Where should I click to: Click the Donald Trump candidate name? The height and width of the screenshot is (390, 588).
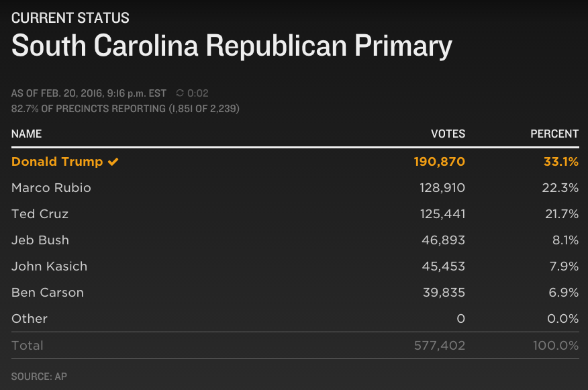tap(57, 162)
